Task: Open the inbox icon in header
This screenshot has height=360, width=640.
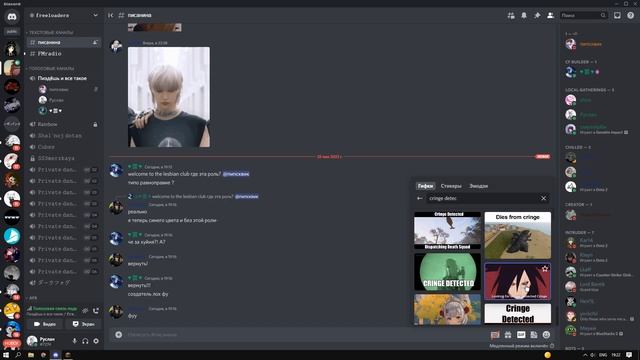Action: (617, 16)
